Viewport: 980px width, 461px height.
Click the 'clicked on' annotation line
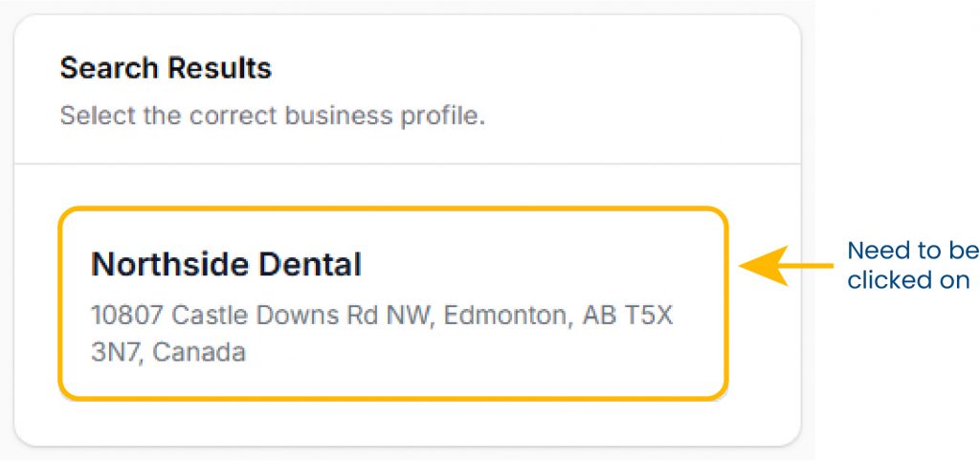tap(908, 280)
